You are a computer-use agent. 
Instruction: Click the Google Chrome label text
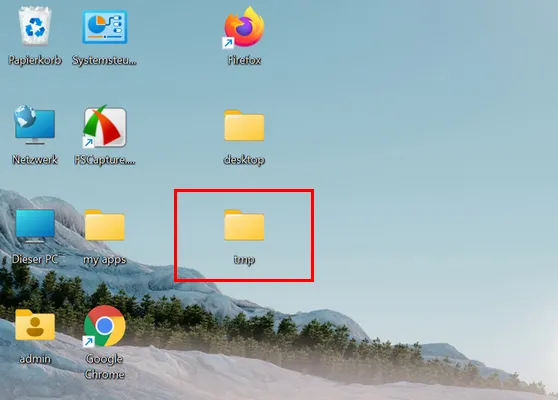click(105, 367)
